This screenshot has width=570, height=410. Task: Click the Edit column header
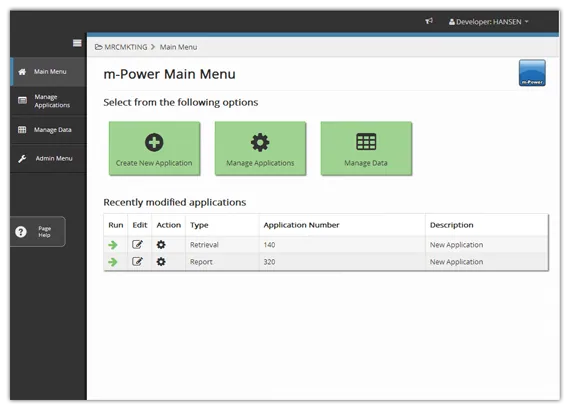pos(140,225)
